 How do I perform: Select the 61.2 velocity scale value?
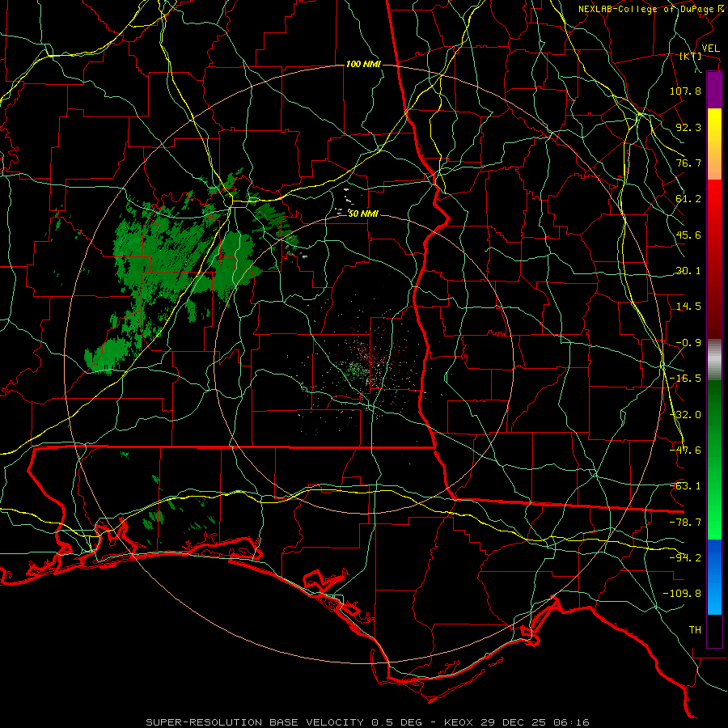click(688, 199)
